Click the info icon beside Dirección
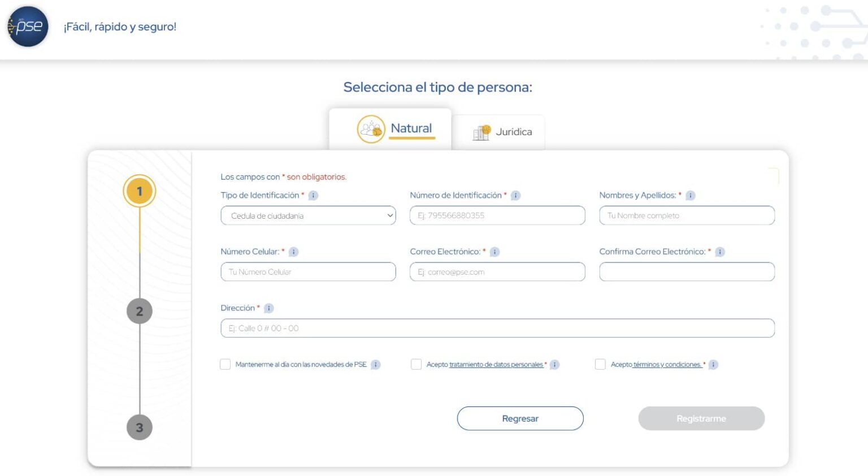 pyautogui.click(x=269, y=308)
